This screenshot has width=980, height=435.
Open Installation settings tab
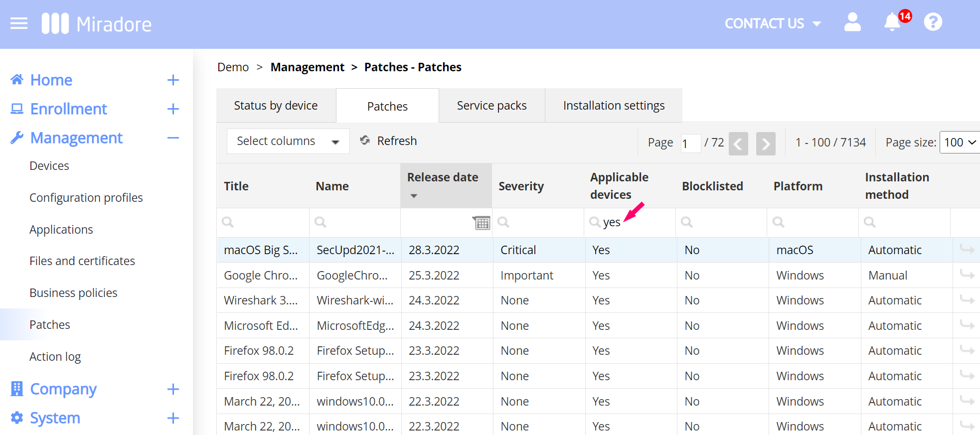614,106
